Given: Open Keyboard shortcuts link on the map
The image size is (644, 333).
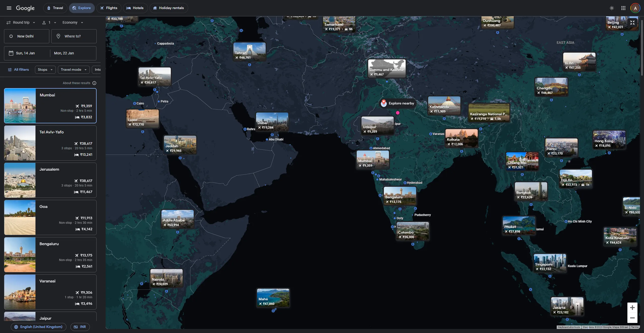Looking at the screenshot, I should [569, 327].
